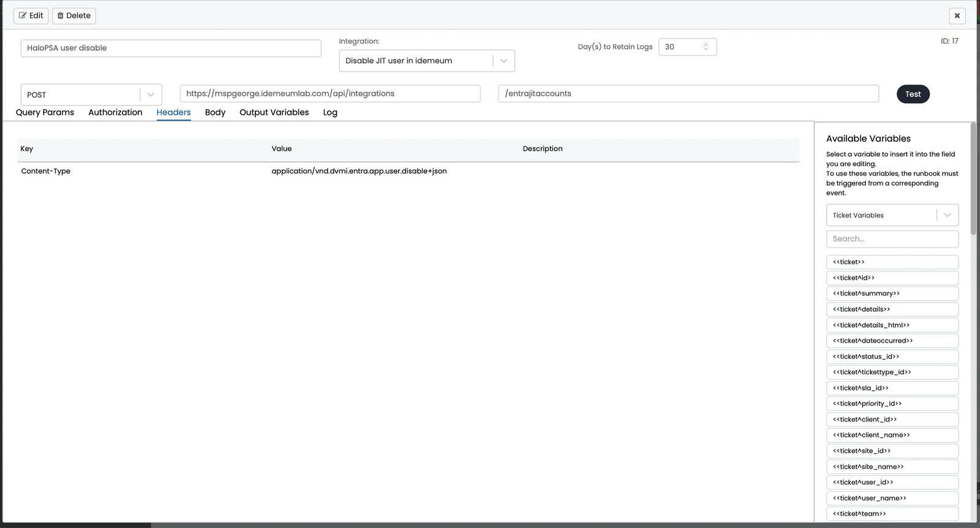Insert the <<ticket^sla_id>> variable

coord(892,388)
